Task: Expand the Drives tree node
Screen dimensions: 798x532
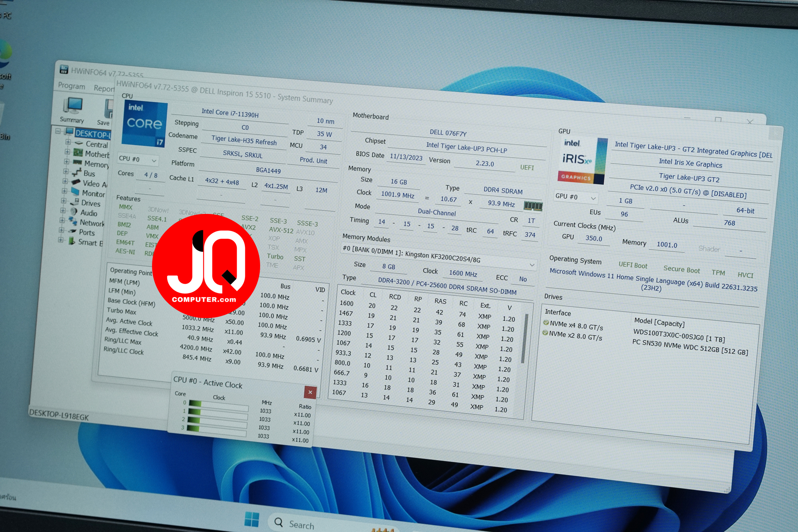Action: point(63,201)
